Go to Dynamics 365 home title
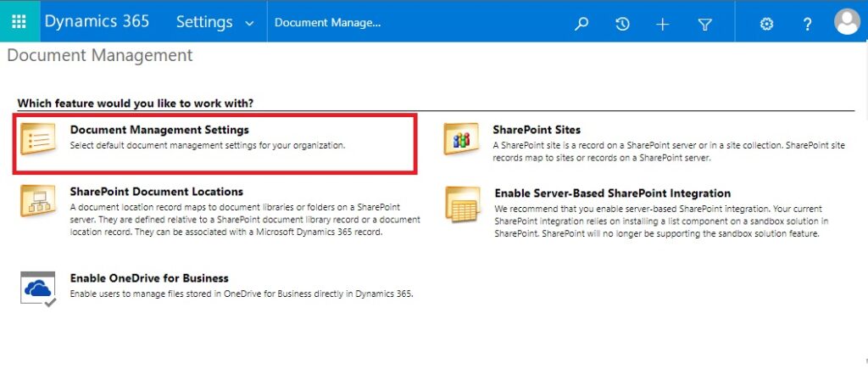 click(97, 21)
